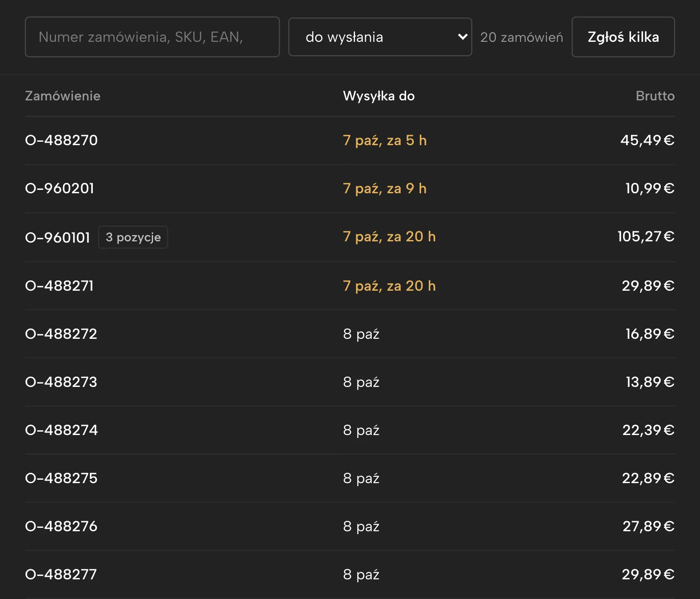Open order O-488271
700x599 pixels.
[x=59, y=286]
